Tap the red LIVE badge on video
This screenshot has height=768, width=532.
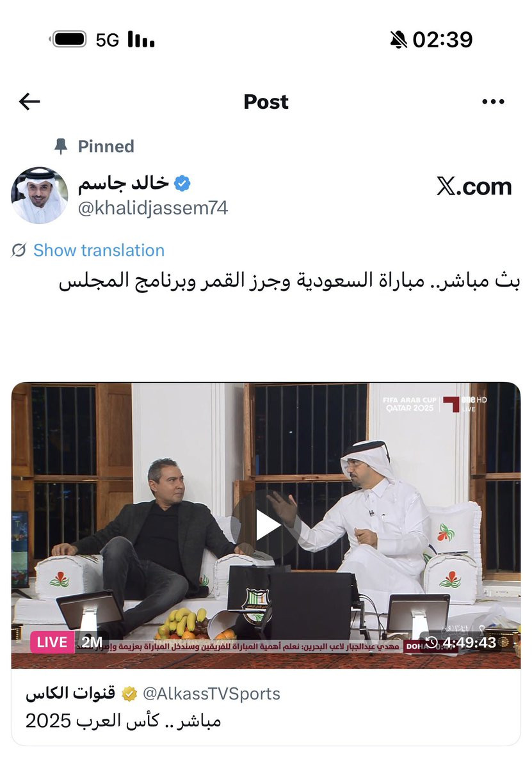[52, 642]
